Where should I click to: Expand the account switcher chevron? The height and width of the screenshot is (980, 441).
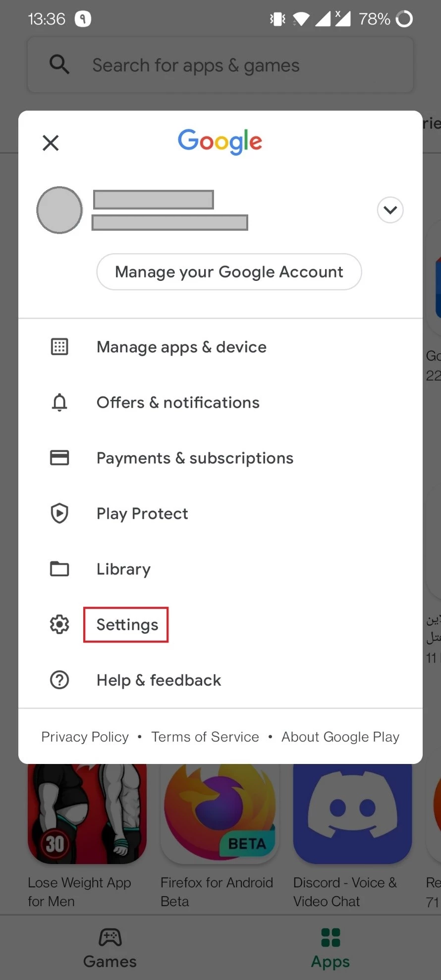(390, 210)
